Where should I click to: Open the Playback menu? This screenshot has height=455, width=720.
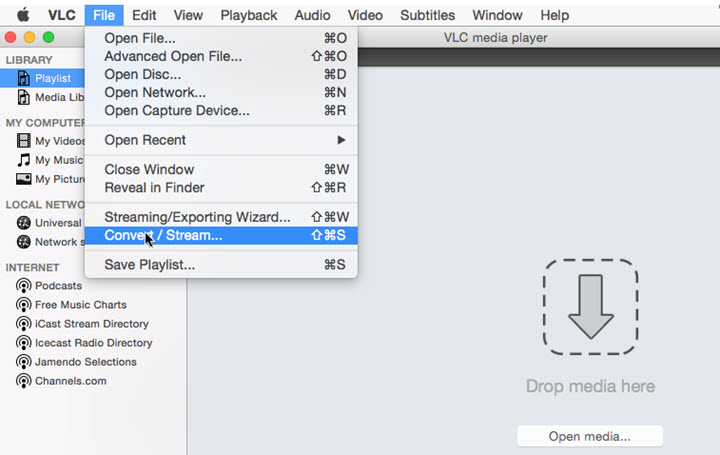(249, 15)
